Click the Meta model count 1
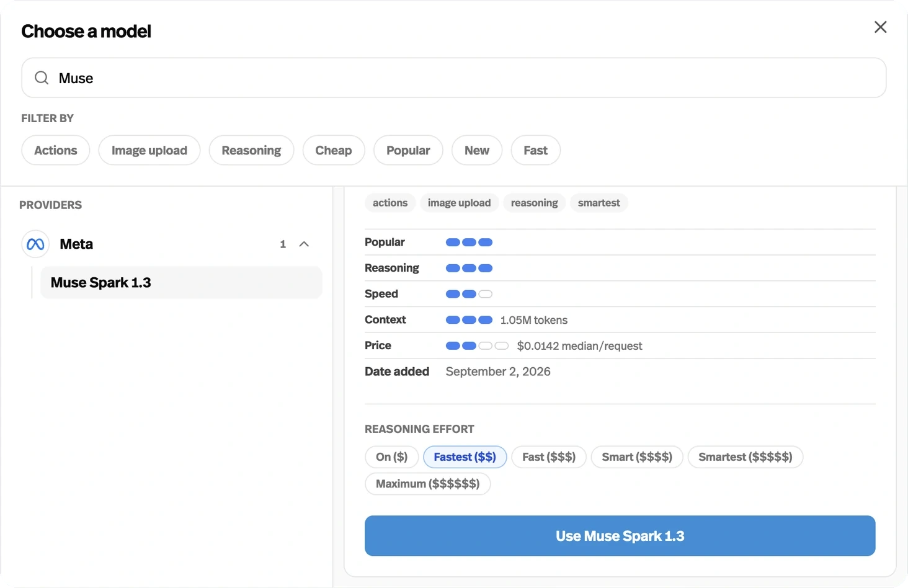The height and width of the screenshot is (588, 908). pyautogui.click(x=283, y=244)
